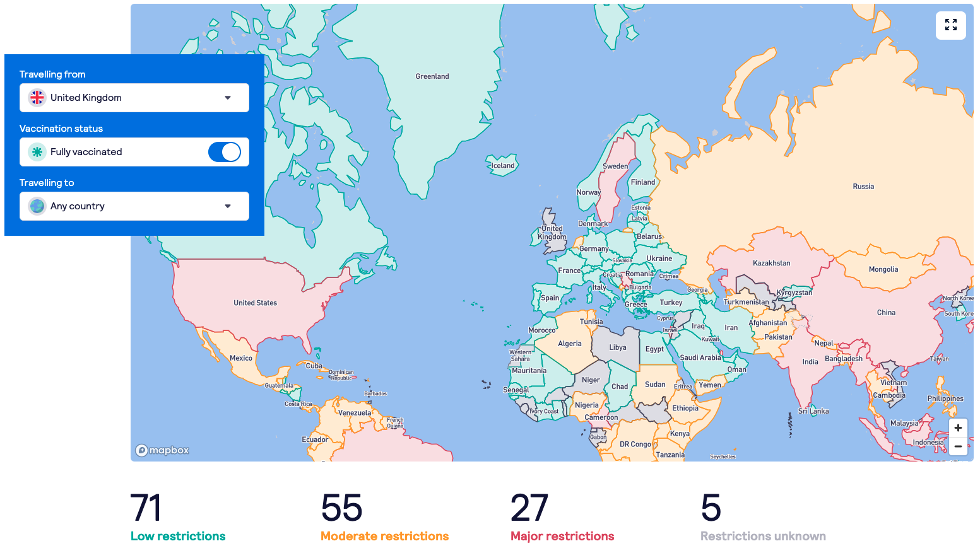Click Sri Lanka on the map
The image size is (980, 546).
813,411
